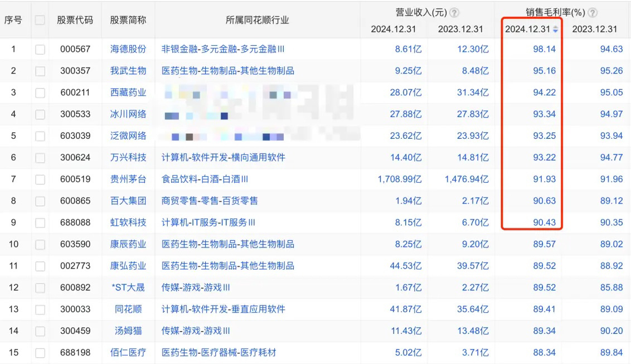Open *ST大晟 stock link

coord(128,288)
